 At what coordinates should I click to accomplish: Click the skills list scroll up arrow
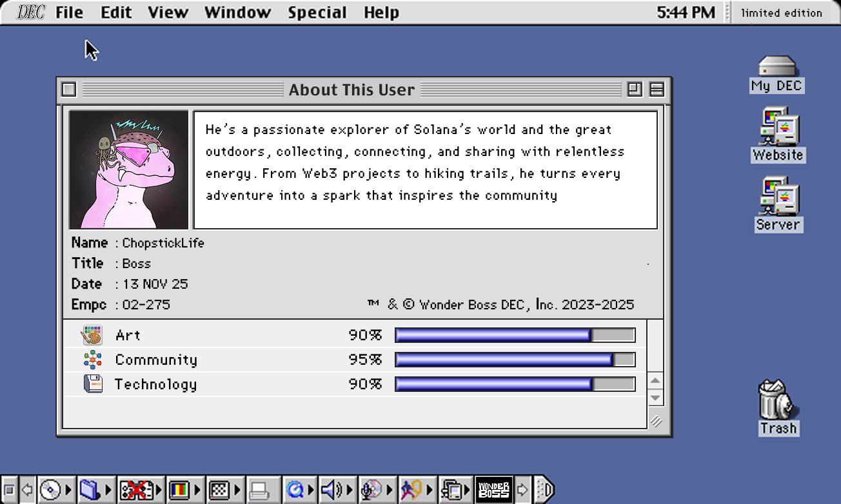point(655,381)
